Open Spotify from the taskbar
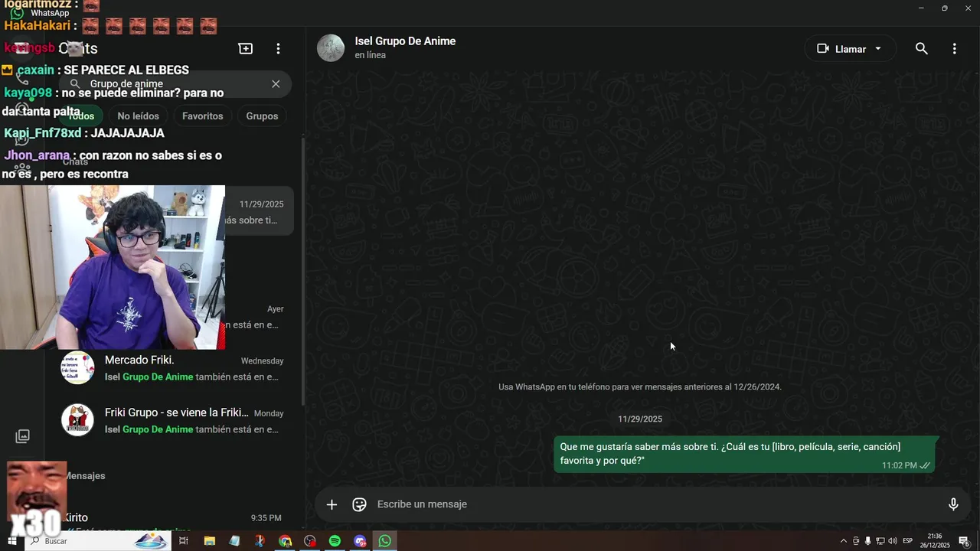 335,541
